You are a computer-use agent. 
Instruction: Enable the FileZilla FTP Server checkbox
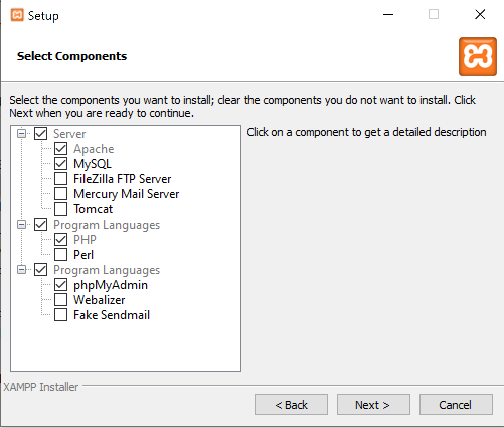61,179
